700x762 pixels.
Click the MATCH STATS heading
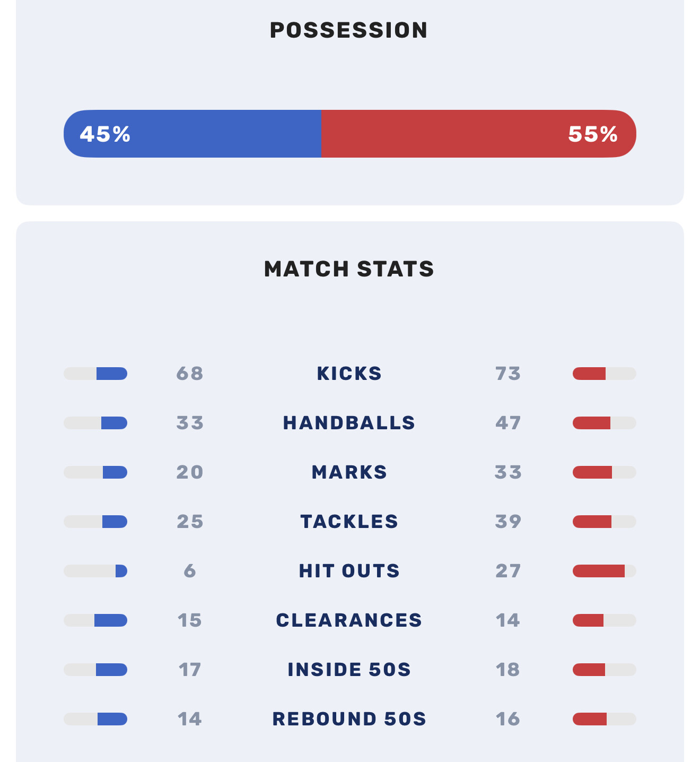349,269
